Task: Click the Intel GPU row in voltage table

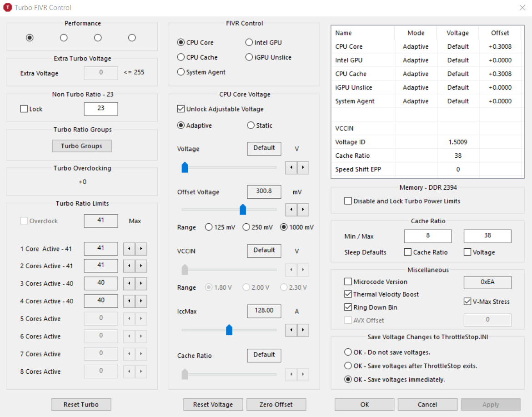Action: [426, 60]
